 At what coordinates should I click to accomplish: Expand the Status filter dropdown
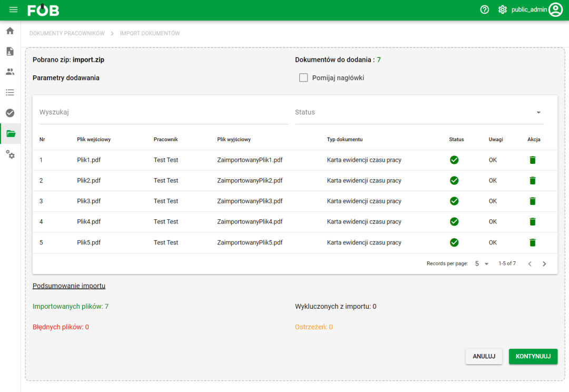pyautogui.click(x=538, y=112)
